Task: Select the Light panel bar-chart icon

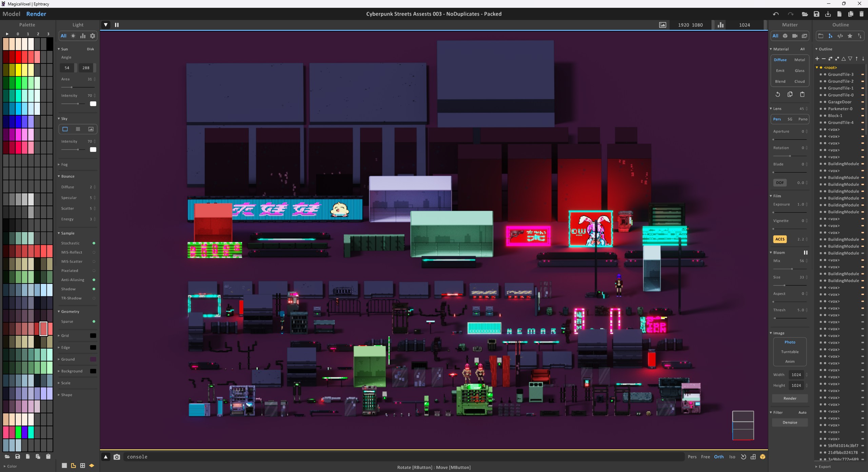Action: (83, 36)
